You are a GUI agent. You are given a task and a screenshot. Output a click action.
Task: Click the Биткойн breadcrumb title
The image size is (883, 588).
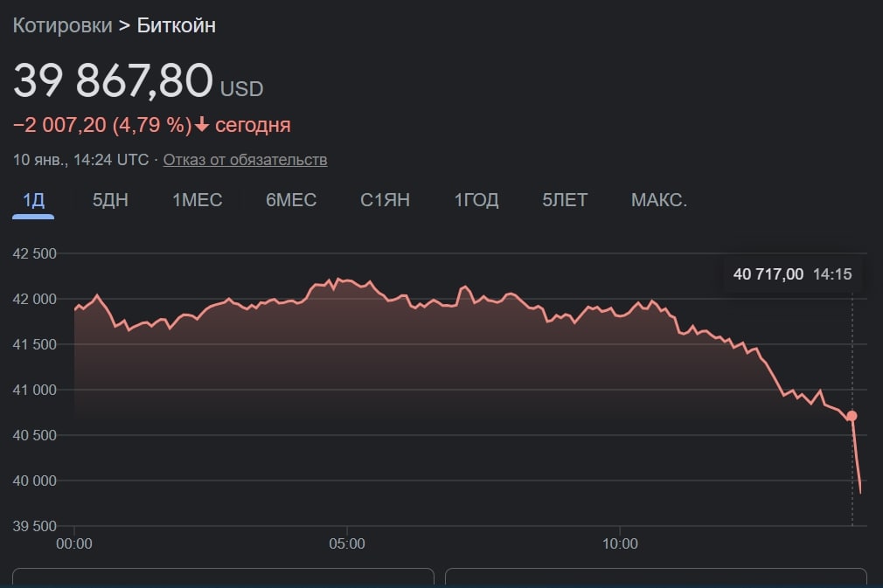pyautogui.click(x=177, y=25)
